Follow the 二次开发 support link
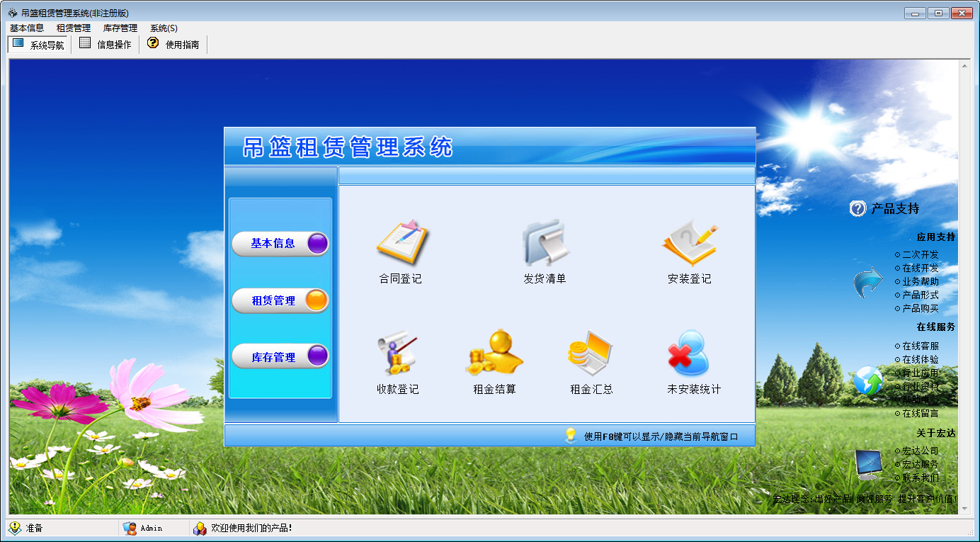 coord(920,254)
